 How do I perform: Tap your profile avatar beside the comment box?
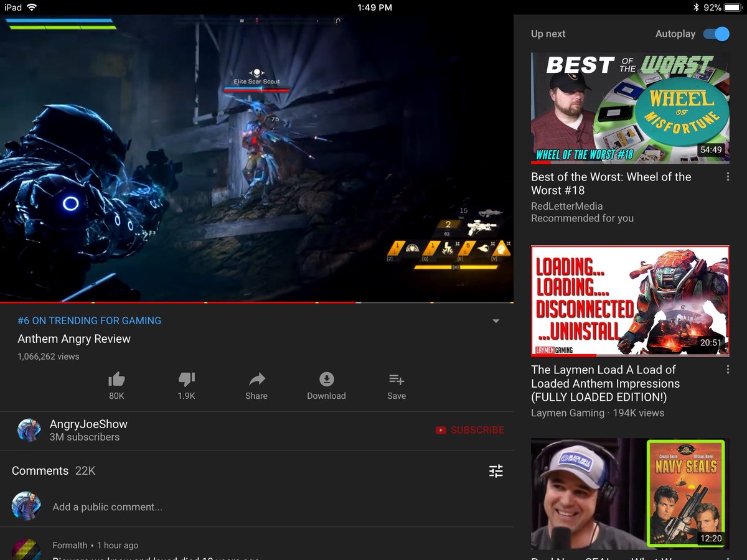(x=26, y=506)
